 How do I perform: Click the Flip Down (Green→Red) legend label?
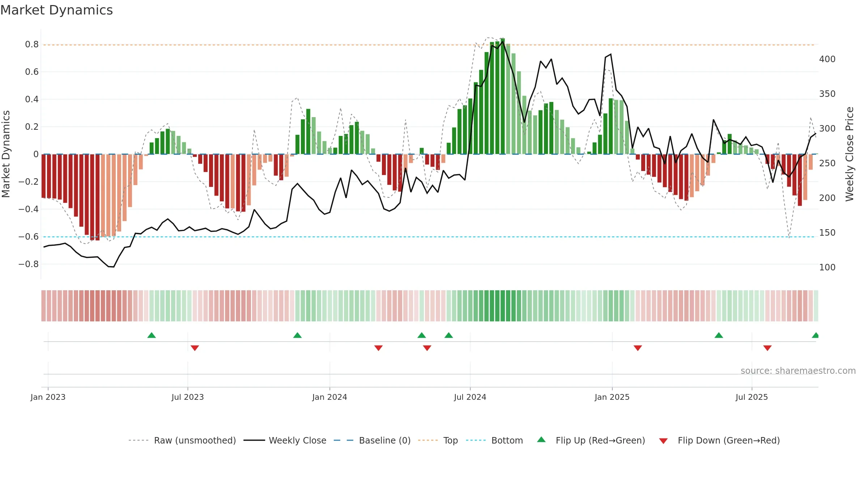click(729, 440)
